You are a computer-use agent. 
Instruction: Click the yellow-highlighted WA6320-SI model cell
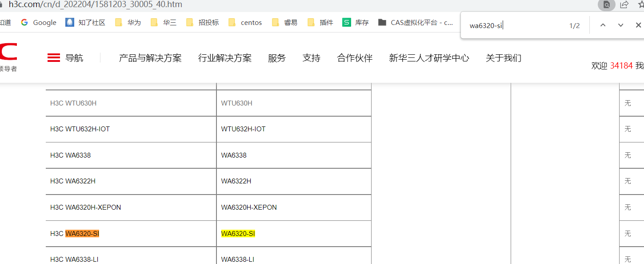294,233
